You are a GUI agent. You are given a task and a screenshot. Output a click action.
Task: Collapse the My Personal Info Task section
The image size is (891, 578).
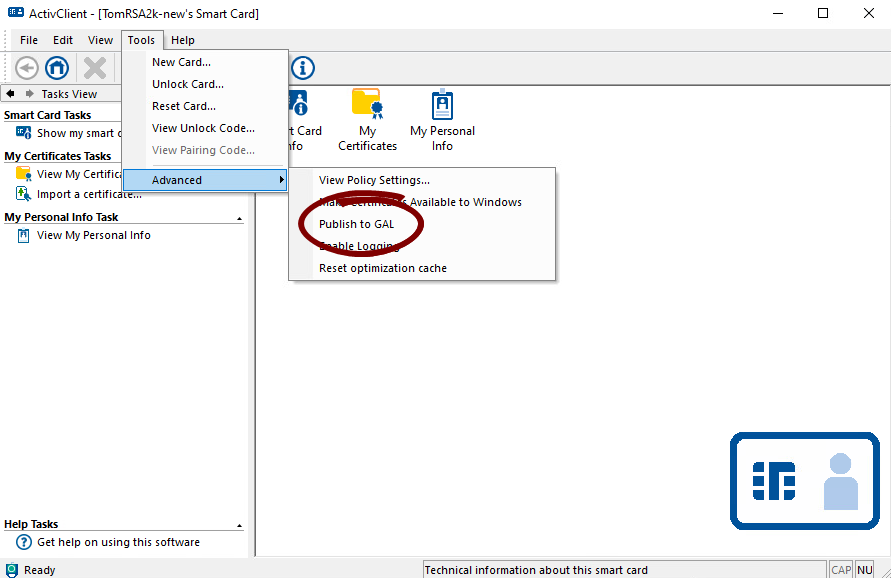[x=239, y=219]
